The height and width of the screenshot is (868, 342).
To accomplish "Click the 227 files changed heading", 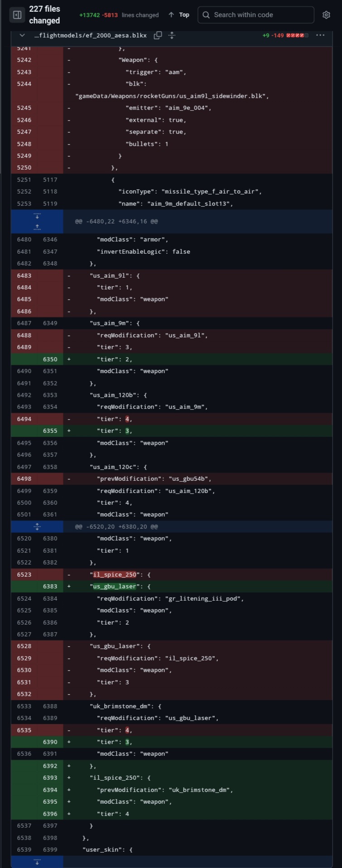I will tap(44, 15).
